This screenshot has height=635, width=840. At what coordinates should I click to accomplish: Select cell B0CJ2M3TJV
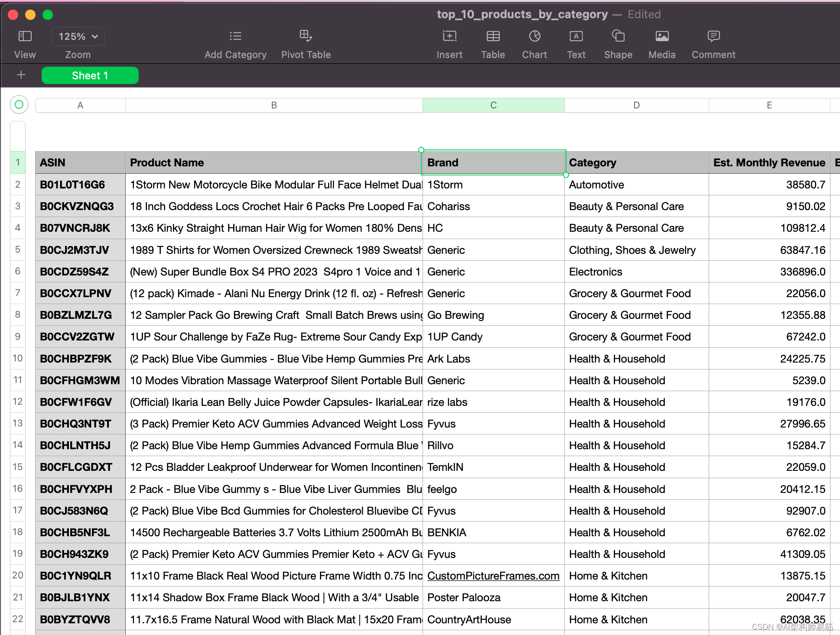click(x=80, y=250)
